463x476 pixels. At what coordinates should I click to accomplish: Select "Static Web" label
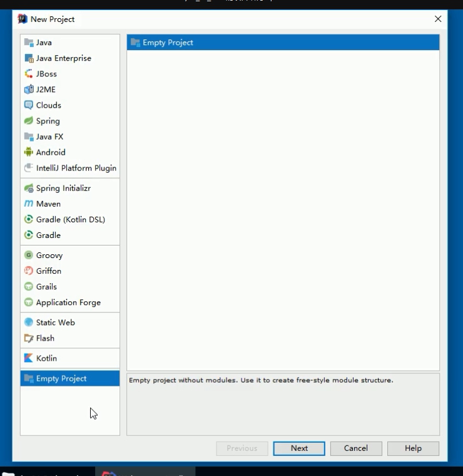pyautogui.click(x=56, y=323)
